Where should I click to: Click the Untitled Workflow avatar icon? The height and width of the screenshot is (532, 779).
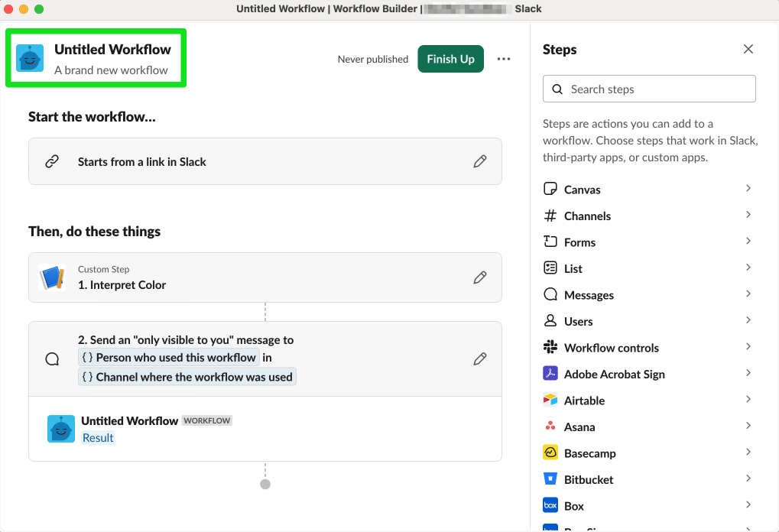tap(30, 57)
